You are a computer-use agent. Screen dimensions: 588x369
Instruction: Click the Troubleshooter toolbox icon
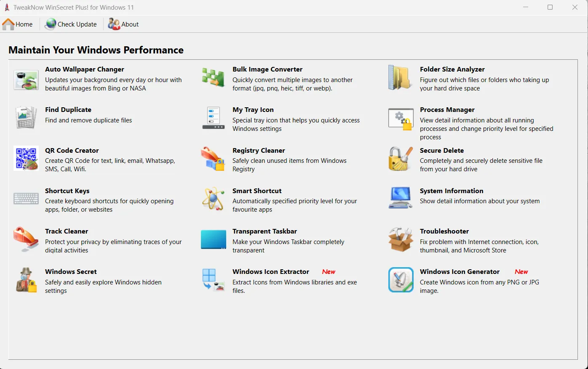[x=401, y=239]
